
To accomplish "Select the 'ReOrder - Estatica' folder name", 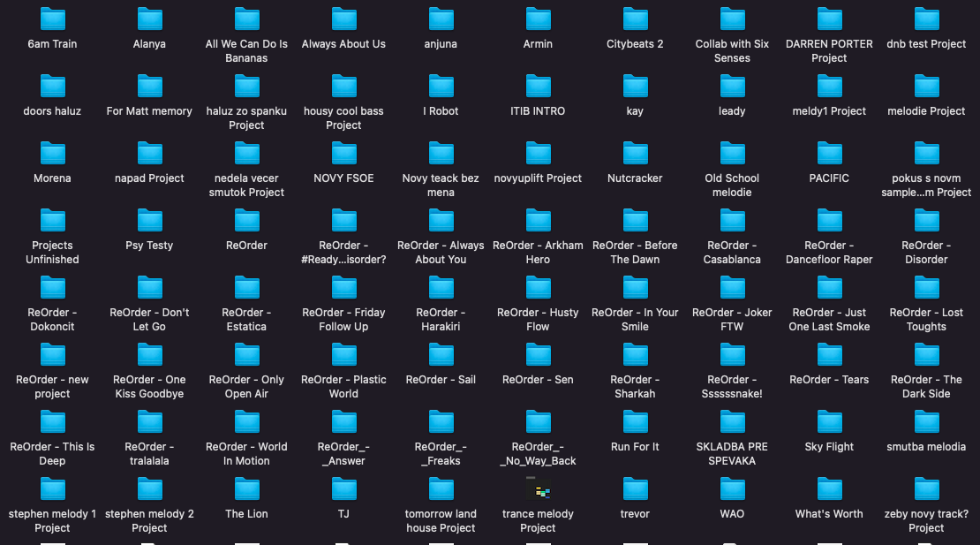I will 247,320.
